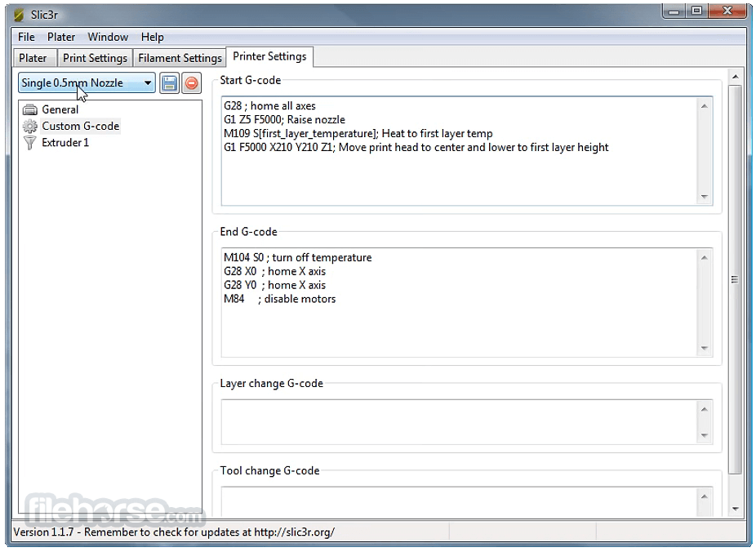Open the Help menu
Viewport: 756px width, 552px height.
[153, 37]
